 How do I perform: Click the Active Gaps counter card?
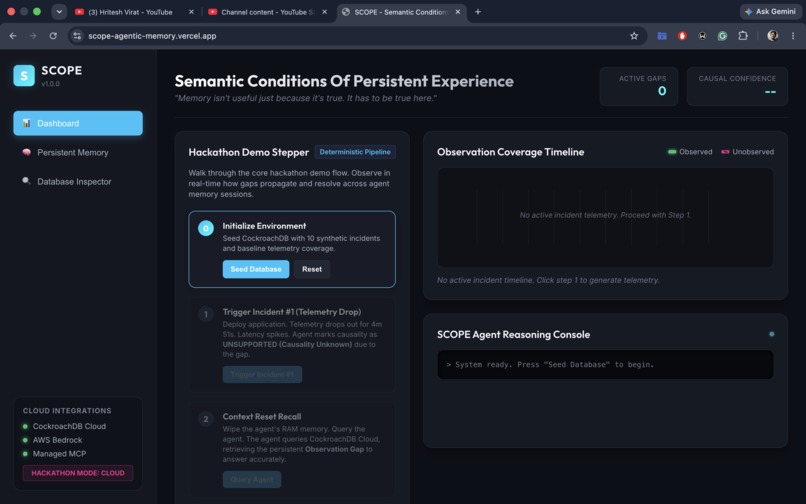pos(638,86)
